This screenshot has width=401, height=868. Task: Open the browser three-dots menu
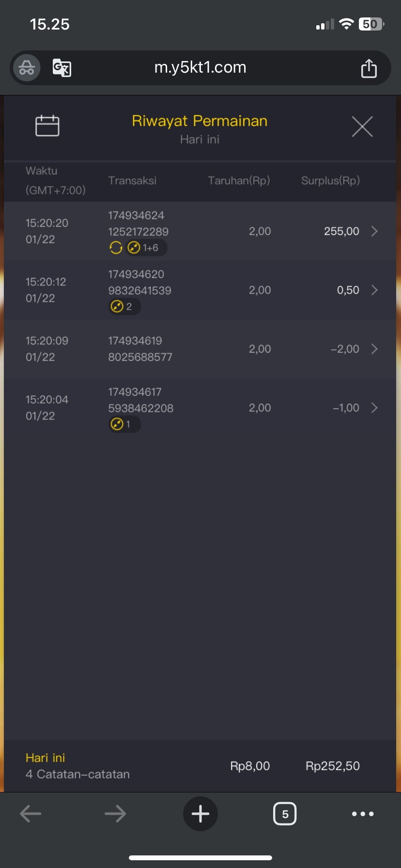(363, 814)
